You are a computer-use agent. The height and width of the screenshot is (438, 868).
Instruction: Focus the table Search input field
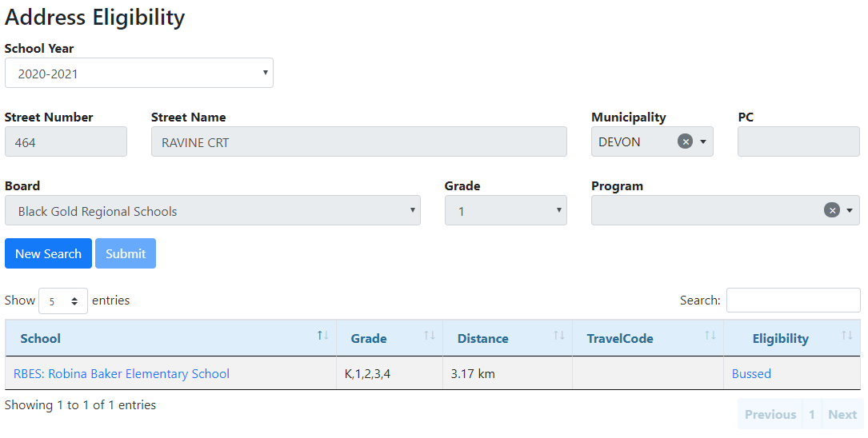pyautogui.click(x=793, y=301)
